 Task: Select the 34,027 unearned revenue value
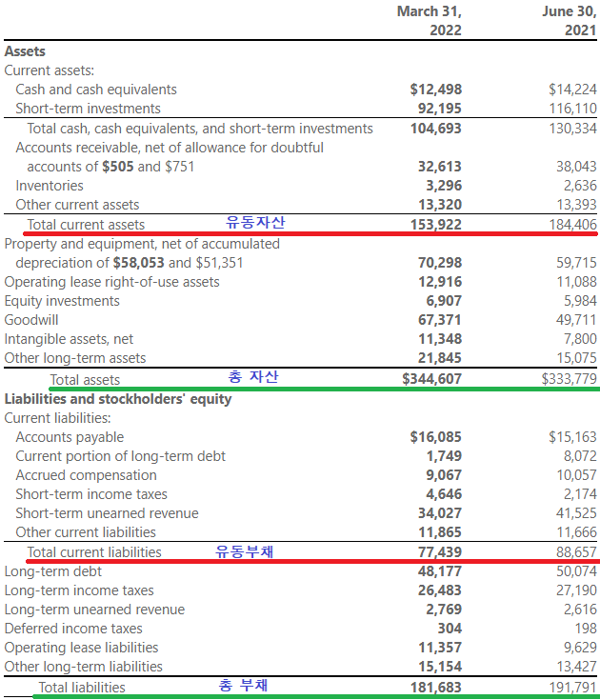pyautogui.click(x=439, y=514)
